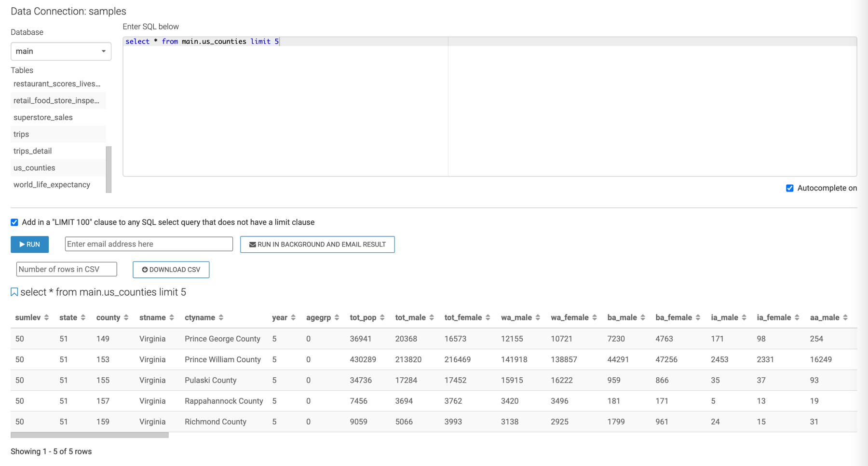868x466 pixels.
Task: Sort results by the ctyname sort arrows
Action: [221, 317]
